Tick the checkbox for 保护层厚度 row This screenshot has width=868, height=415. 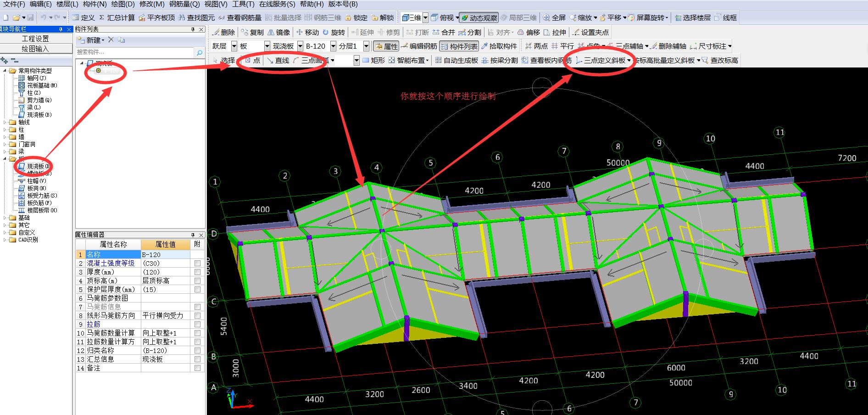[x=197, y=289]
